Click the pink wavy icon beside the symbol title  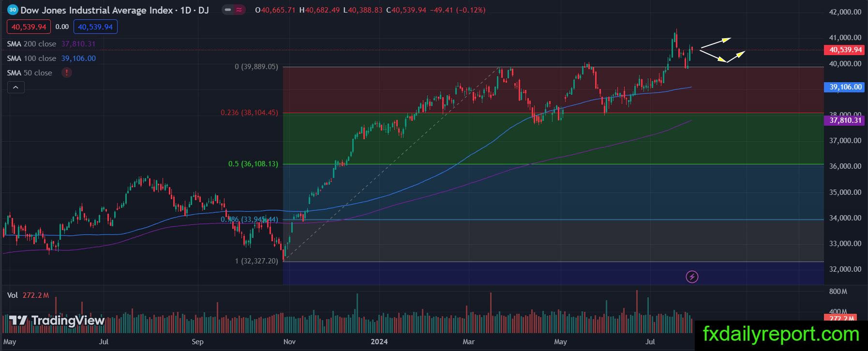(x=239, y=10)
